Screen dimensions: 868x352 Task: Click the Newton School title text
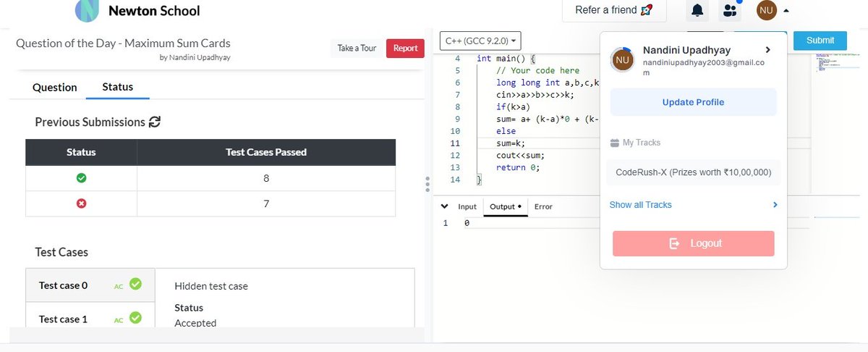[154, 10]
